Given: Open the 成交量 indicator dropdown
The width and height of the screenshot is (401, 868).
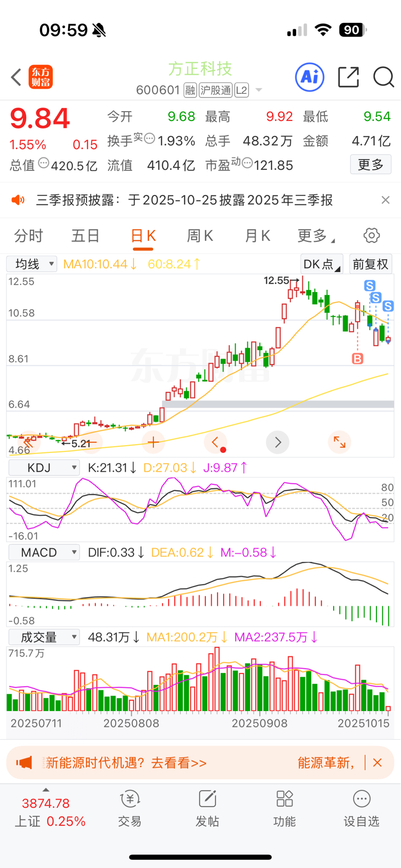Looking at the screenshot, I should (x=44, y=637).
